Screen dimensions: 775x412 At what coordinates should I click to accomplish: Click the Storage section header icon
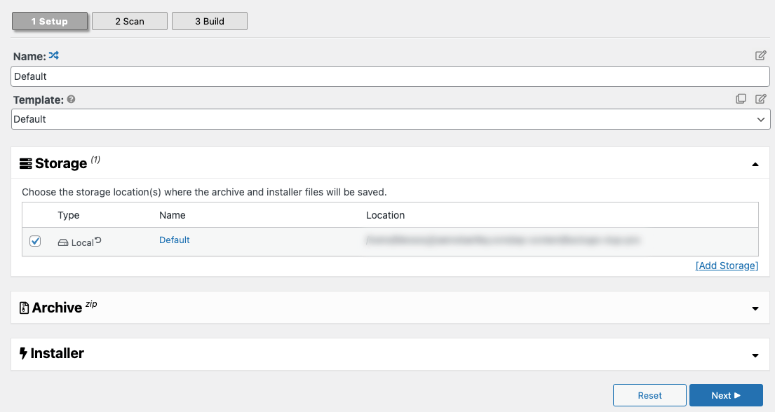(x=26, y=163)
